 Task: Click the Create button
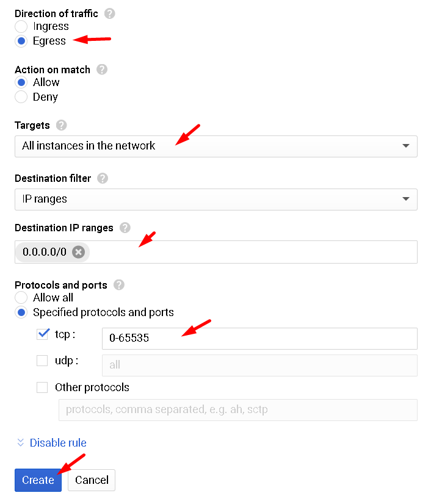(38, 480)
